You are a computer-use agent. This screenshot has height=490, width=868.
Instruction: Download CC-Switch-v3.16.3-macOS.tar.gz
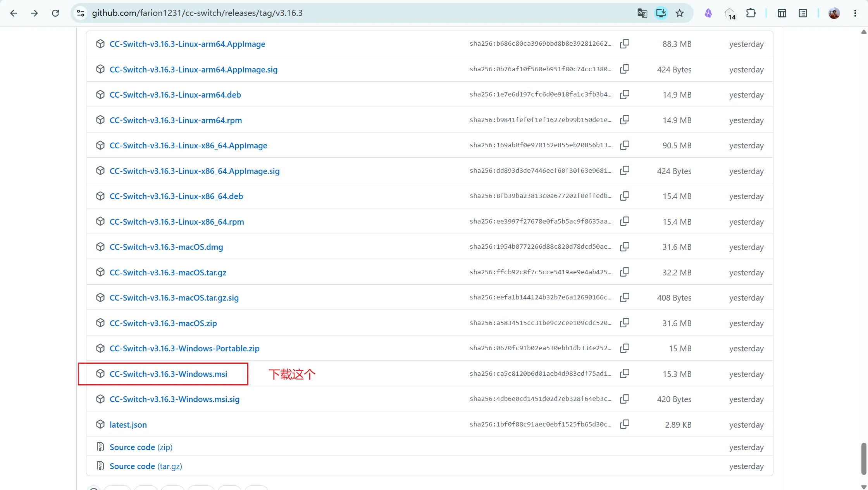[168, 273]
